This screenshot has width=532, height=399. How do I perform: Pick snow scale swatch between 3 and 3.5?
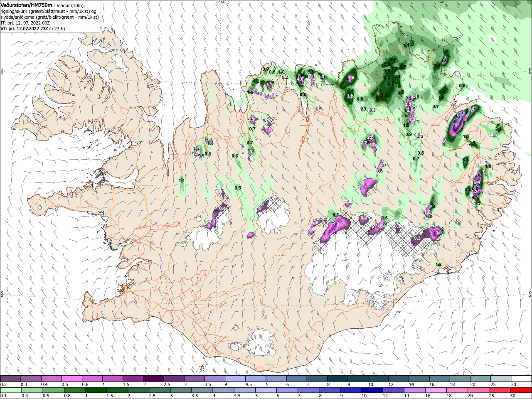click(x=195, y=379)
